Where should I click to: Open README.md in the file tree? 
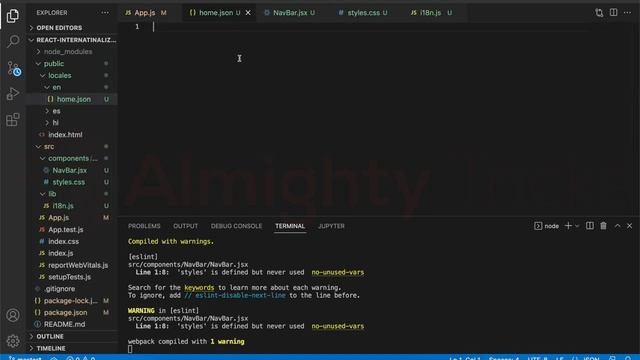(x=72, y=324)
